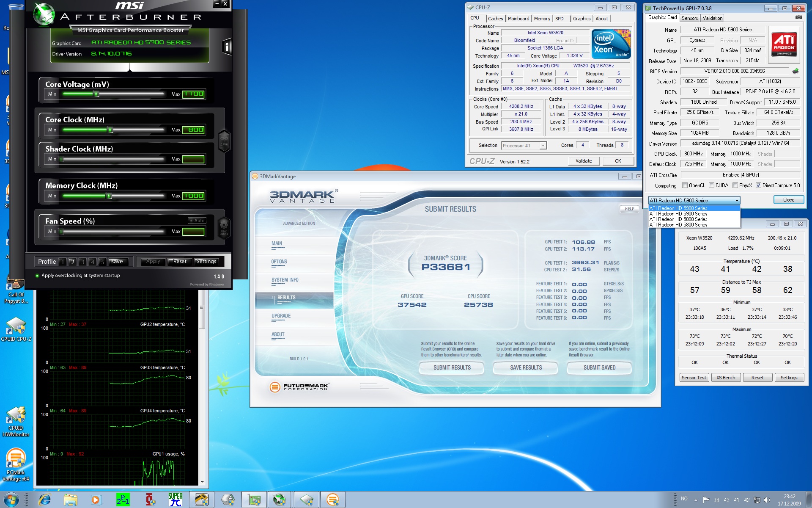The image size is (812, 508).
Task: Go to OPTIONS in the 3DMark sidebar
Action: tap(279, 262)
